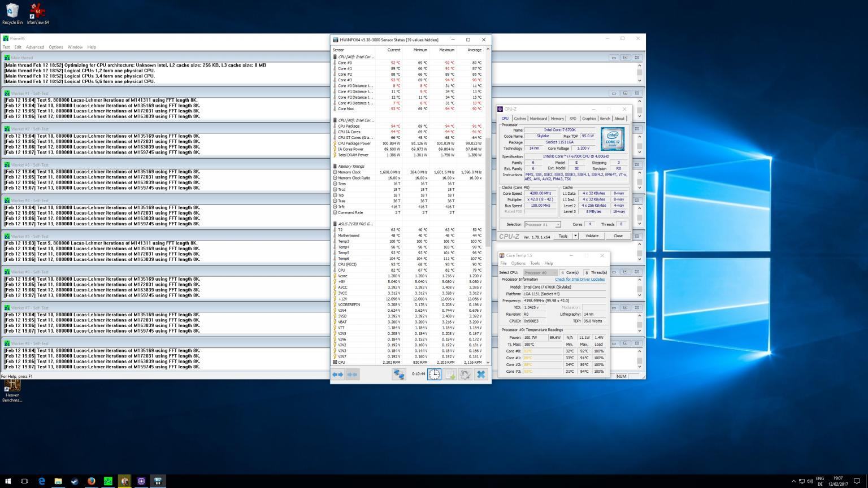868x488 pixels.
Task: Click HWiNFO Sensor column header
Action: pyautogui.click(x=354, y=50)
